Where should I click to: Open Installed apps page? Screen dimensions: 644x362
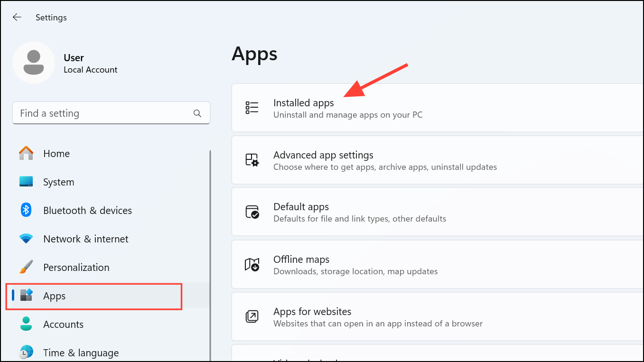point(438,108)
